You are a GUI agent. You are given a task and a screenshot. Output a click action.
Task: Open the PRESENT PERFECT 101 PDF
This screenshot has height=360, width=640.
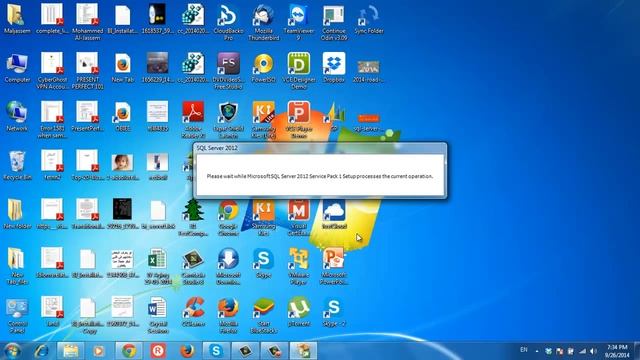[87, 70]
